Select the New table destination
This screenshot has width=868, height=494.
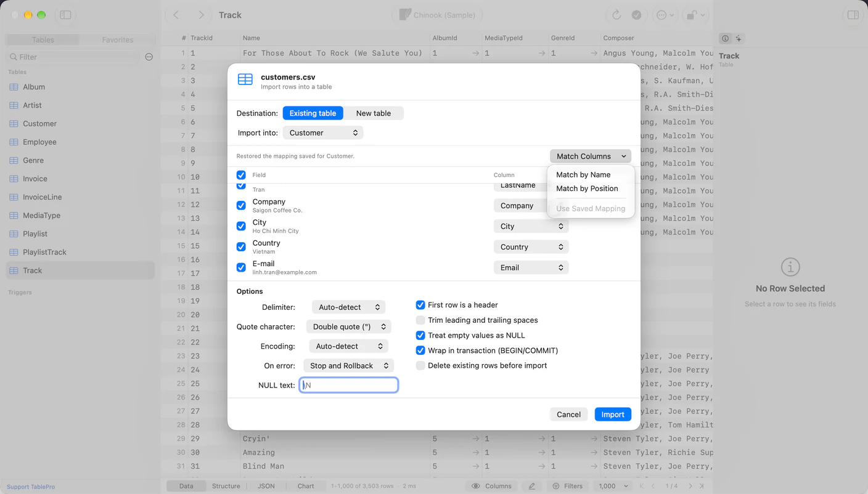[x=374, y=113]
